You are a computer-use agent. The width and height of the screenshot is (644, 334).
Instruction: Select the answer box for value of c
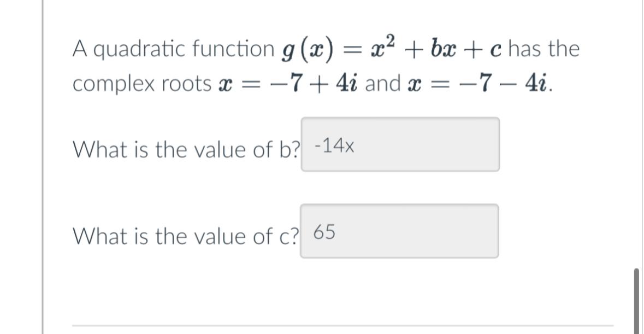coord(399,231)
